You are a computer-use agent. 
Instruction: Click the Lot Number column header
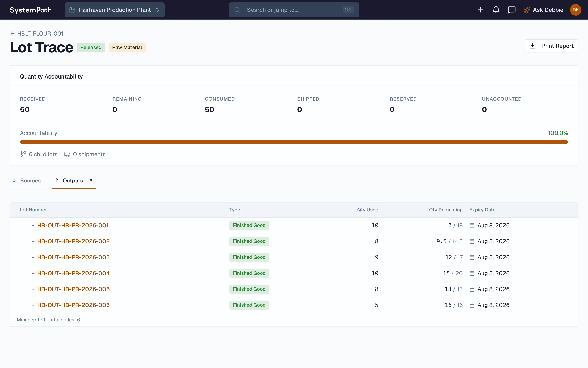coord(33,210)
